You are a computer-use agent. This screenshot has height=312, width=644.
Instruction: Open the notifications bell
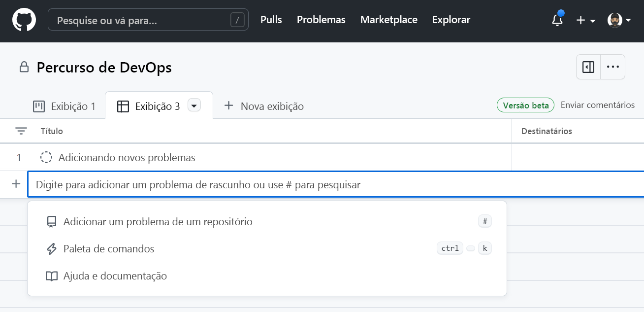(557, 21)
